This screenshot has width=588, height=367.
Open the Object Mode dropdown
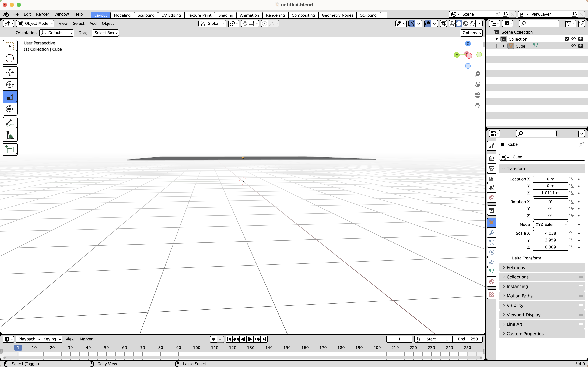(36, 24)
